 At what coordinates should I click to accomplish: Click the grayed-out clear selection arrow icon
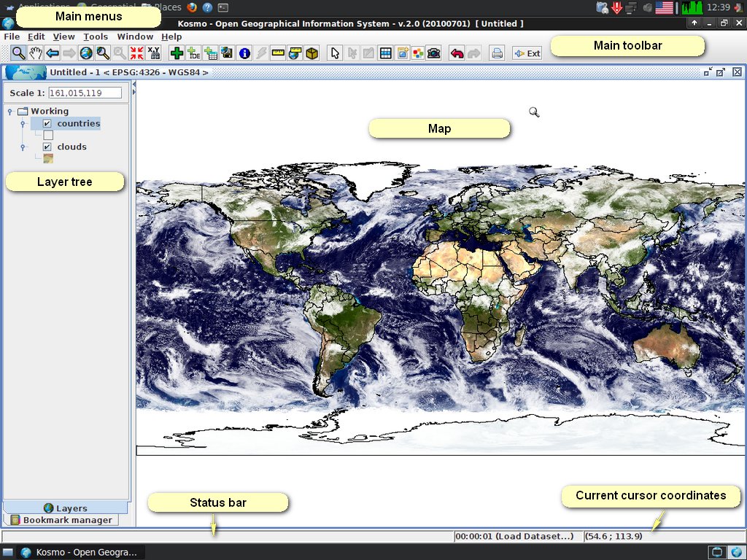coord(352,52)
